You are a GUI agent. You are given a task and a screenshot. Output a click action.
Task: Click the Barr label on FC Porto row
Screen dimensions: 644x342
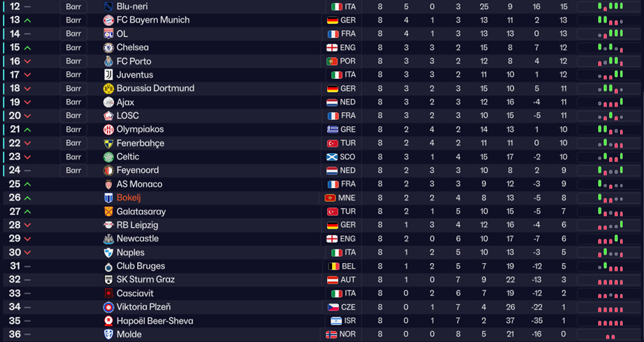pyautogui.click(x=73, y=61)
